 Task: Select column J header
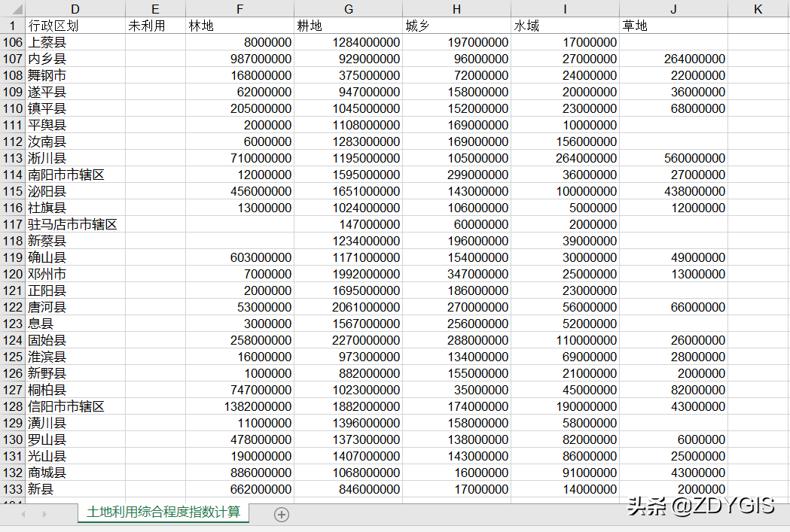pos(673,9)
